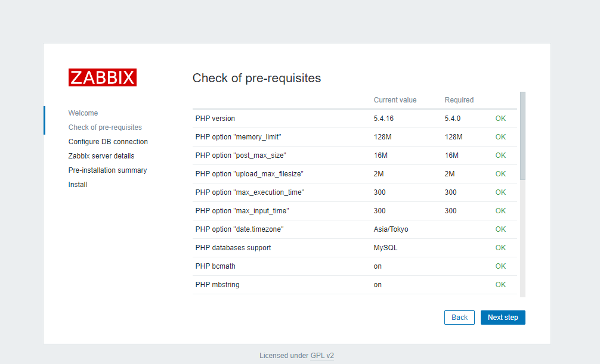Click the Asia/Tokyo timezone value
This screenshot has width=600, height=364.
[x=391, y=229]
